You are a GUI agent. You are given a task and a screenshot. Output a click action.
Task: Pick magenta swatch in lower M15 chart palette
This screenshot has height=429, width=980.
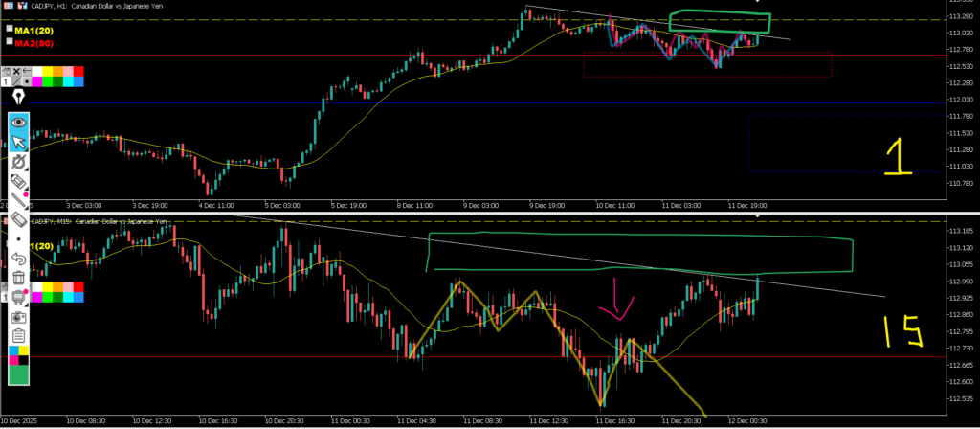coord(37,297)
